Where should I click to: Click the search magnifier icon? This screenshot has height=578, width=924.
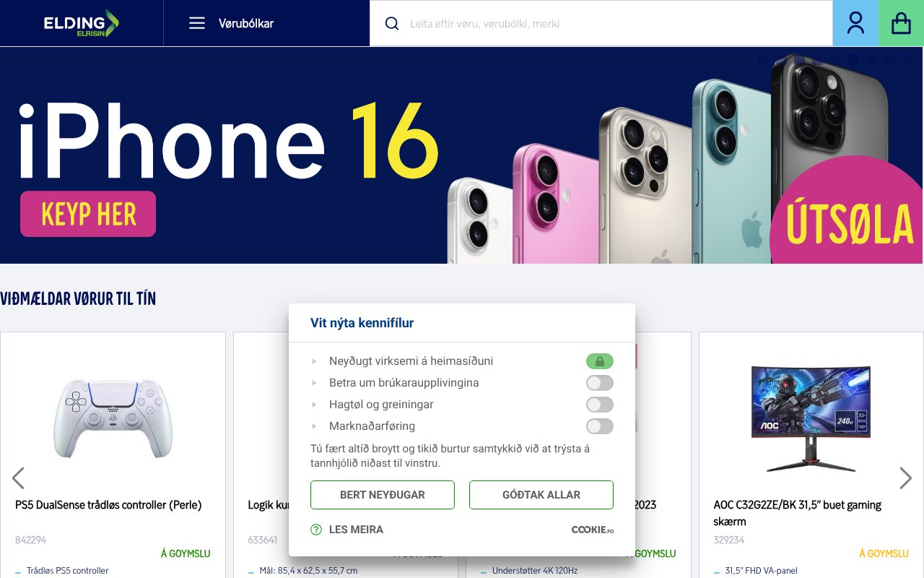[x=392, y=23]
